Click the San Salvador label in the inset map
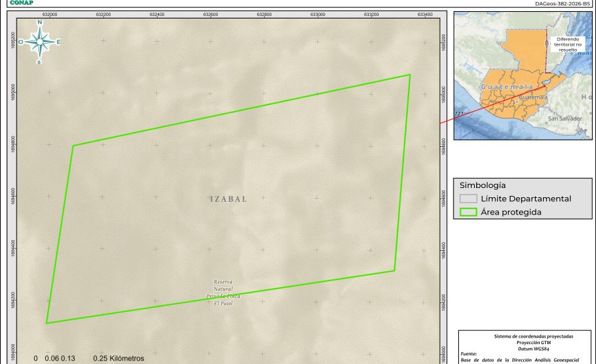This screenshot has width=596, height=364. click(x=564, y=118)
